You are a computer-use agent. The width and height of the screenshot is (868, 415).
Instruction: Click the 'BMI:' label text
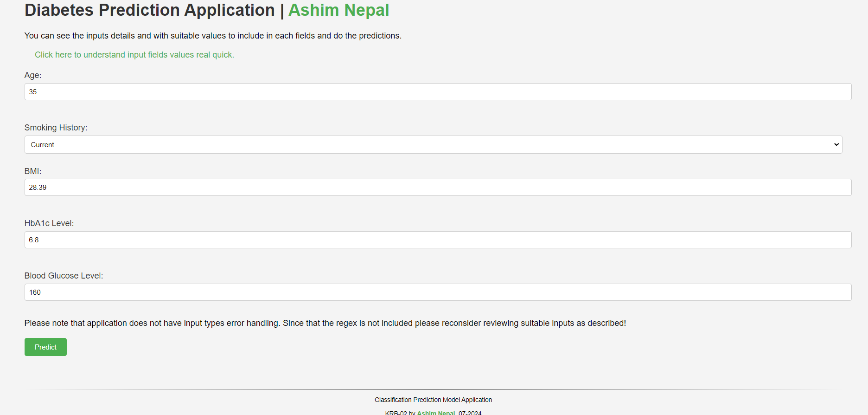pyautogui.click(x=33, y=171)
